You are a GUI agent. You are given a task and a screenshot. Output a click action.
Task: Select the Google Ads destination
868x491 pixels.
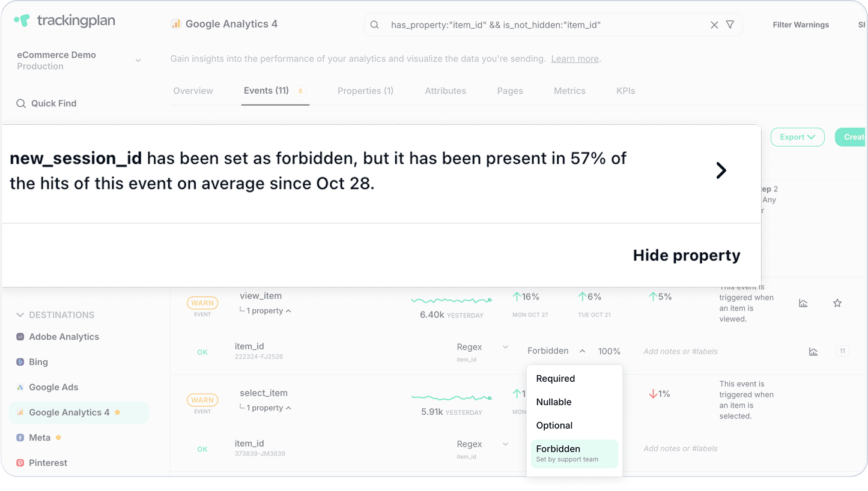53,387
